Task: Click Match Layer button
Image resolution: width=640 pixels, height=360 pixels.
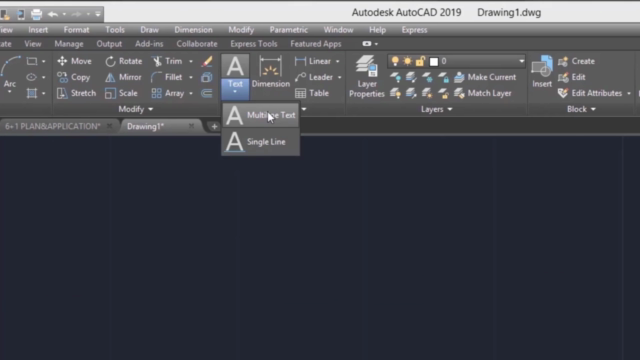Action: [483, 93]
